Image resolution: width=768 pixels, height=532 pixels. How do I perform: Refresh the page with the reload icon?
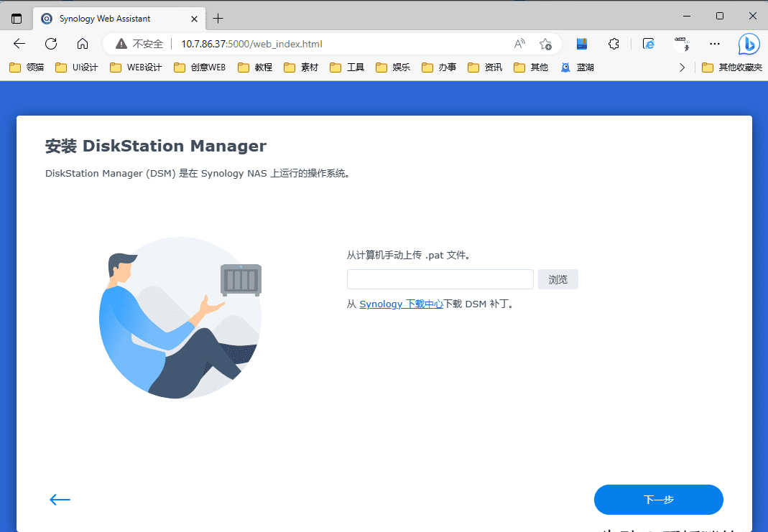click(51, 44)
